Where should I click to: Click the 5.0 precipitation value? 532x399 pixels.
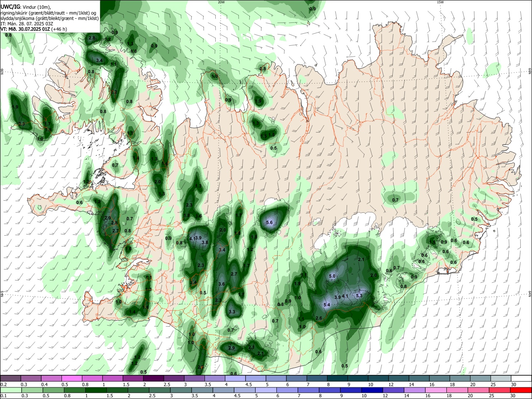(332, 276)
